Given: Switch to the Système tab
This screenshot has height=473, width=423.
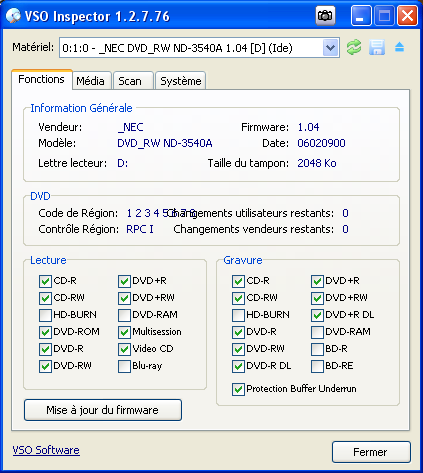Looking at the screenshot, I should pyautogui.click(x=181, y=81).
